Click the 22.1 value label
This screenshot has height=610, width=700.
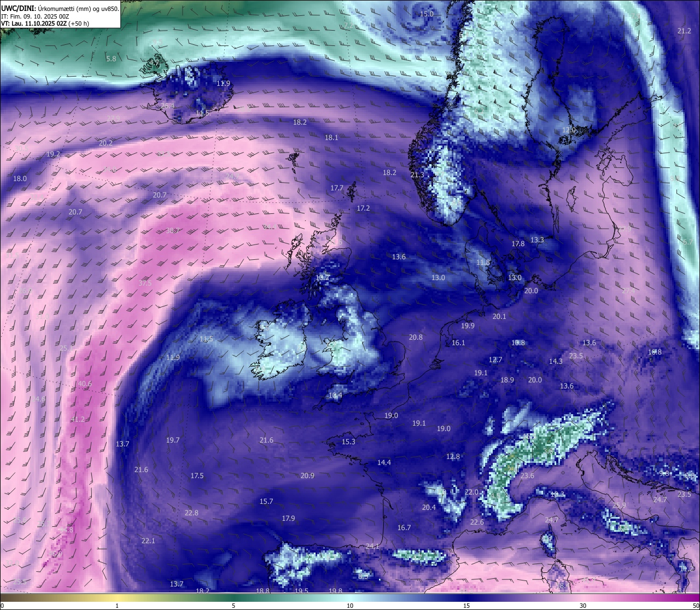point(148,541)
